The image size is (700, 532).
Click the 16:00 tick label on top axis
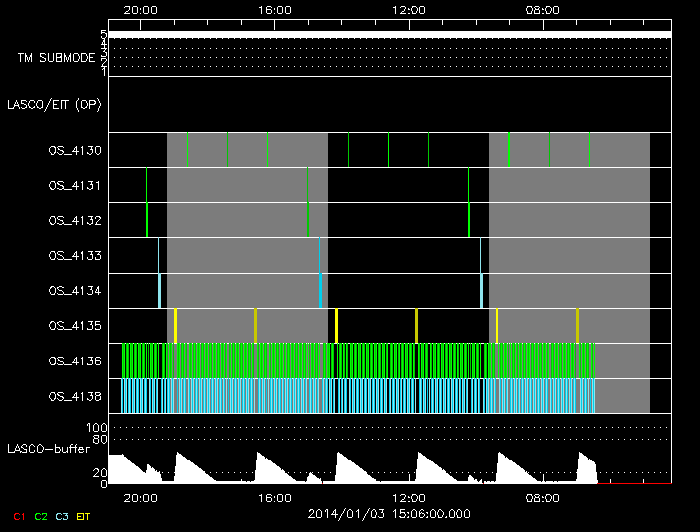point(274,11)
